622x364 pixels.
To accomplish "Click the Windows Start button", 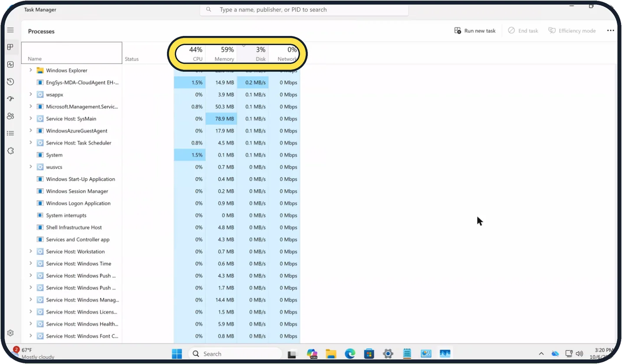I will click(177, 354).
